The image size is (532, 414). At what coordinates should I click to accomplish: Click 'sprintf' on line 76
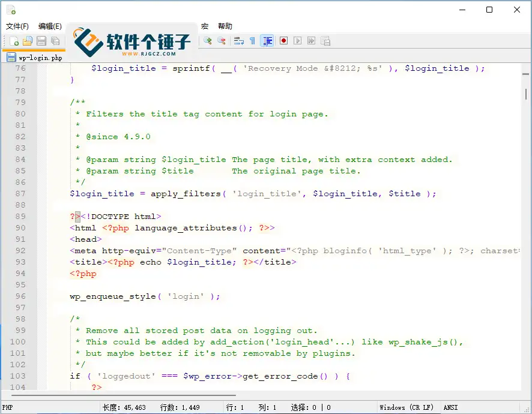[x=191, y=68]
